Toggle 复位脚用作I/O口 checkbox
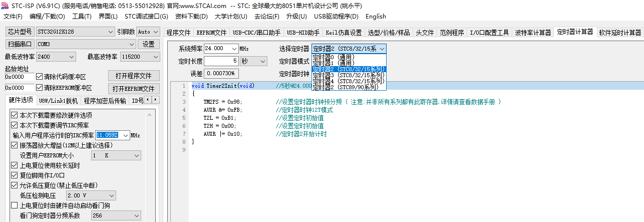The width and height of the screenshot is (644, 222). pyautogui.click(x=14, y=175)
